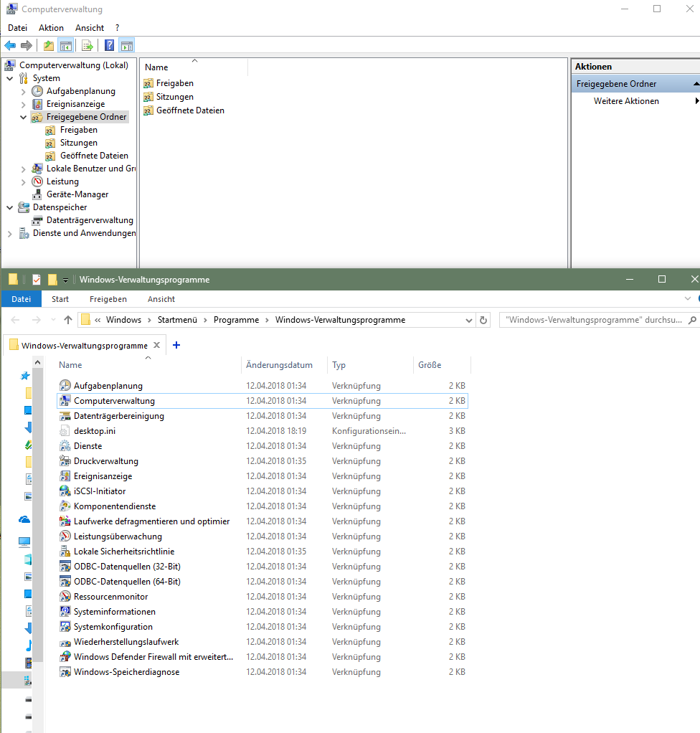The width and height of the screenshot is (700, 733).
Task: Select the Leistungsüberwachung shortcut
Action: tap(262, 536)
